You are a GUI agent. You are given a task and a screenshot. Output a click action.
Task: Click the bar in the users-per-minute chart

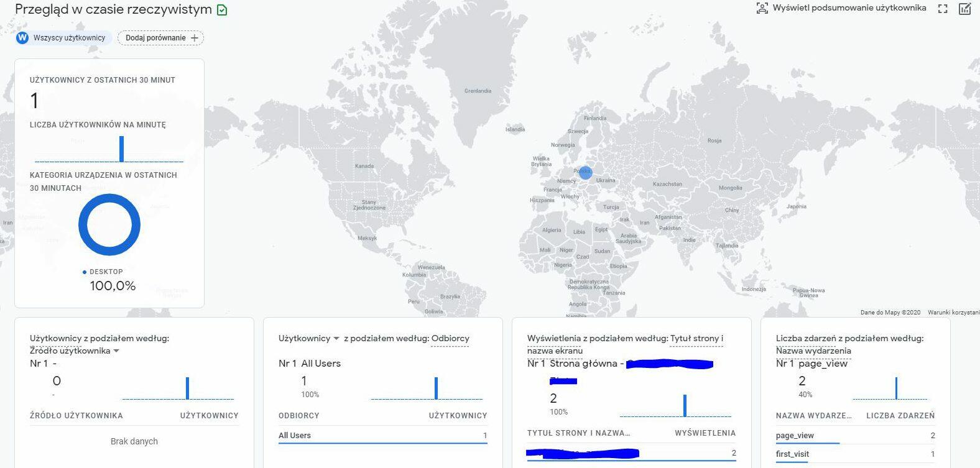coord(121,149)
